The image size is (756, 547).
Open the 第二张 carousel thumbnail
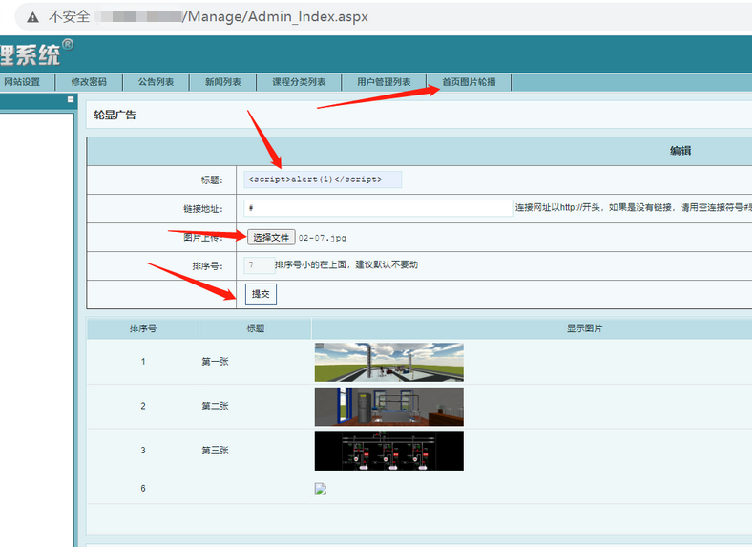[x=389, y=406]
